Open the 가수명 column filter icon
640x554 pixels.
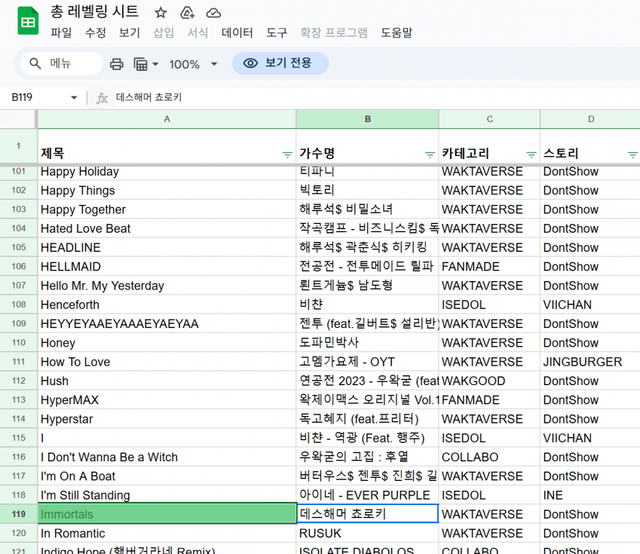[x=429, y=154]
